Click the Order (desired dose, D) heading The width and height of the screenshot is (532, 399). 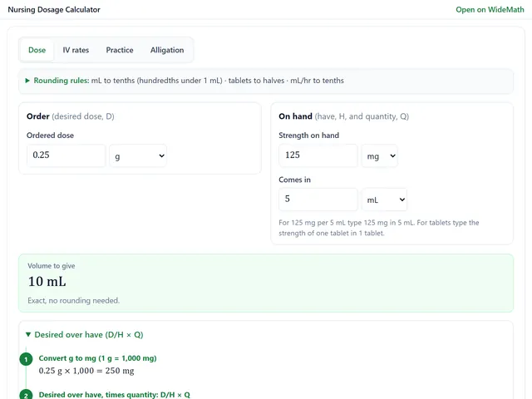point(70,116)
